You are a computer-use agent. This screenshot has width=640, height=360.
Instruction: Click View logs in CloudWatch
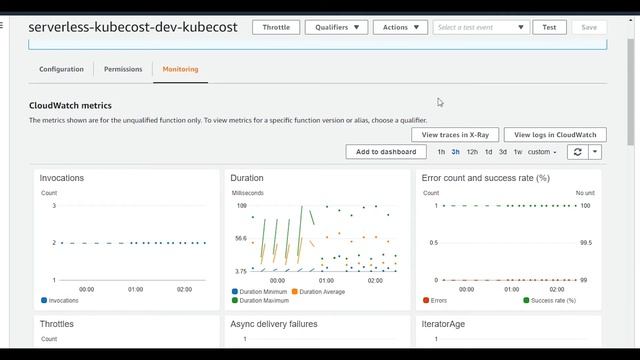[555, 135]
